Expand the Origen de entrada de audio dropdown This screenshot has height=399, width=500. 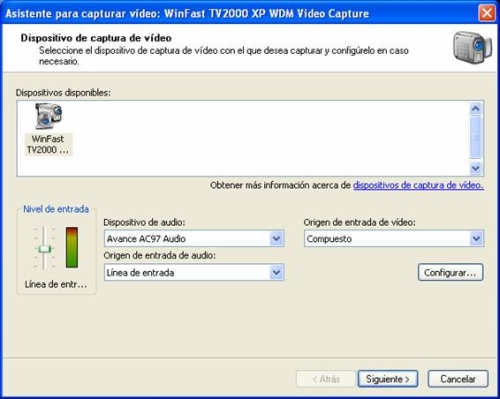tap(276, 272)
